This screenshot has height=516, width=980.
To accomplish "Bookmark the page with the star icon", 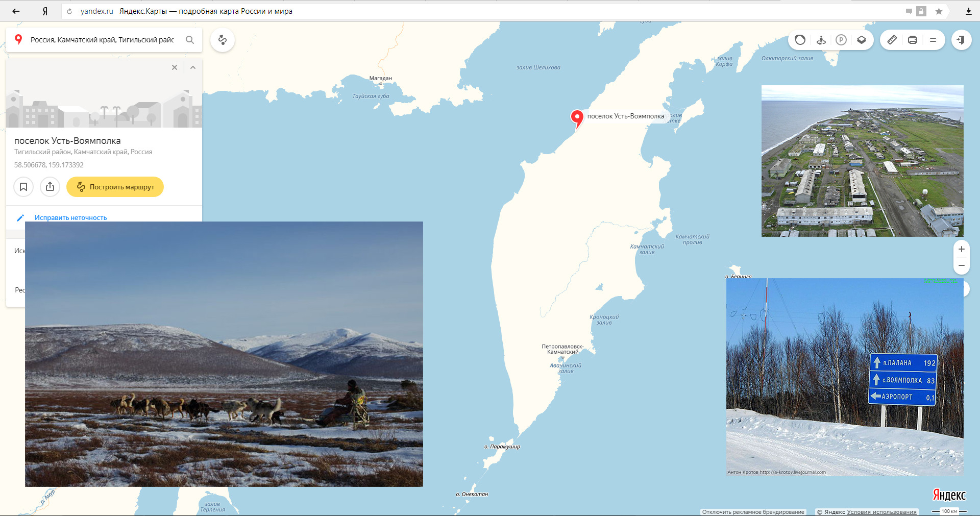I will pyautogui.click(x=939, y=11).
